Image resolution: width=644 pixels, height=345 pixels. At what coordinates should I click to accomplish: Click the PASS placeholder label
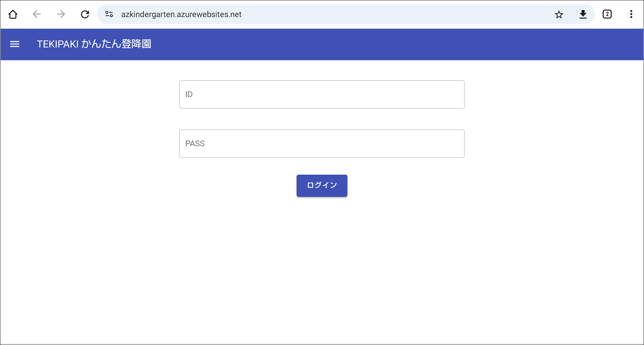195,144
